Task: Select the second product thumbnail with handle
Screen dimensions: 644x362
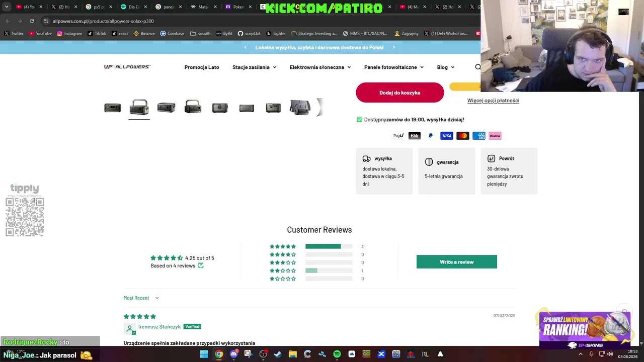Action: [x=139, y=108]
